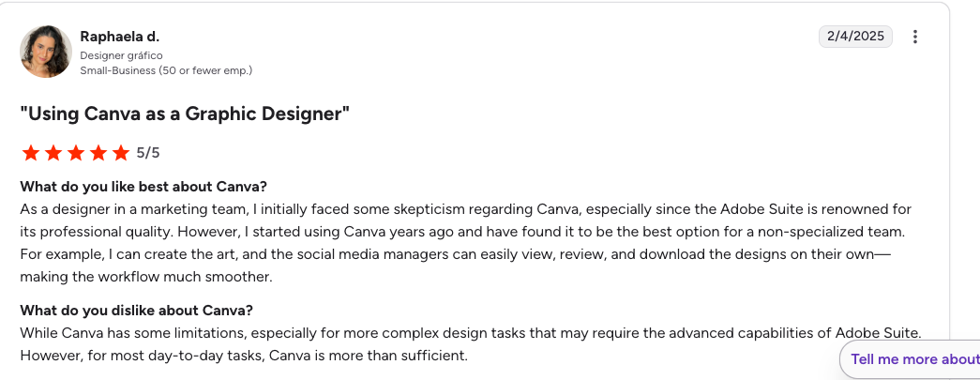Viewport: 980px width, 380px height.
Task: Select the fifth rating star
Action: pyautogui.click(x=121, y=153)
